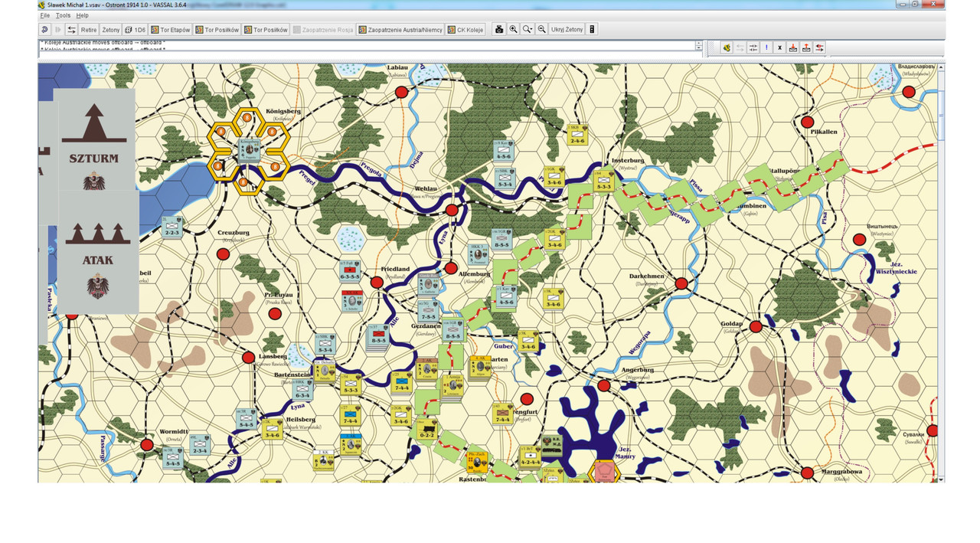Click the Lansberg red city marker
Screen dimensions: 980x543
[x=249, y=357]
